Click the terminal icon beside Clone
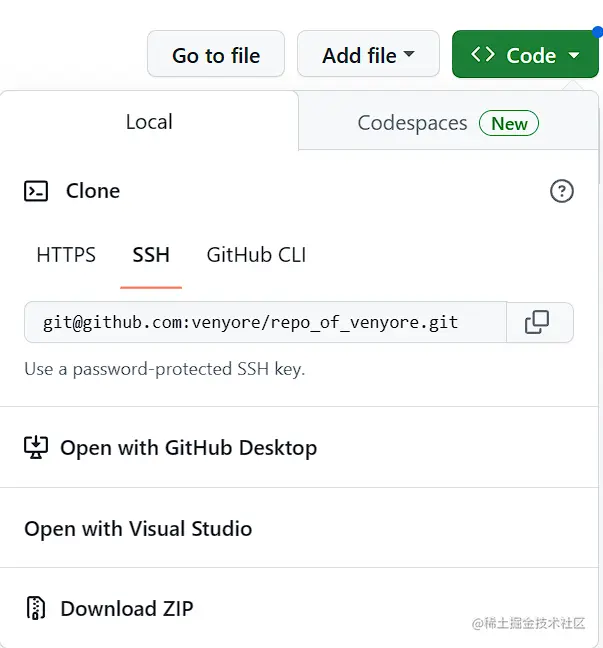The height and width of the screenshot is (648, 603). pos(36,191)
